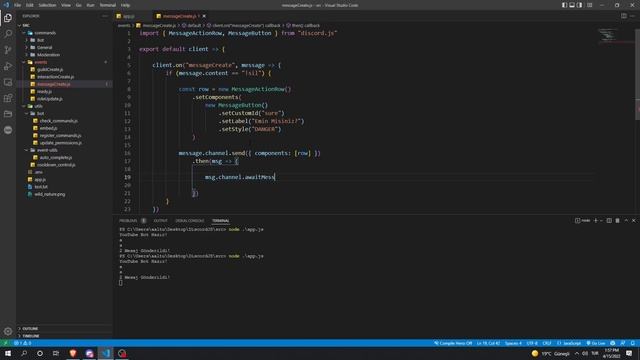Screen dimensions: 640x360
Task: Collapse the events folder
Action: pyautogui.click(x=64, y=62)
